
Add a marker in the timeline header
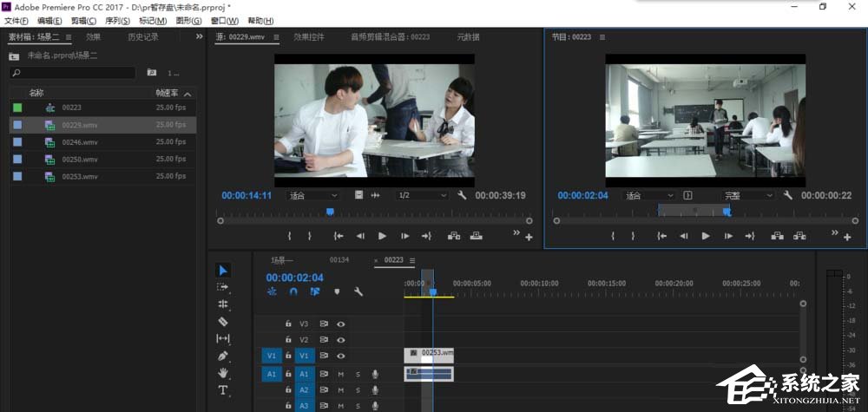pos(336,292)
